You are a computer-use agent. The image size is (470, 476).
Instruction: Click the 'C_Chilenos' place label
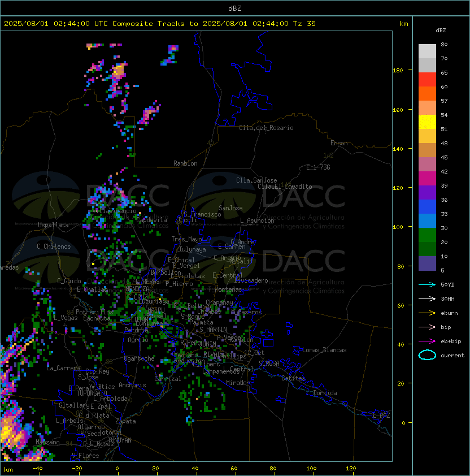point(54,246)
